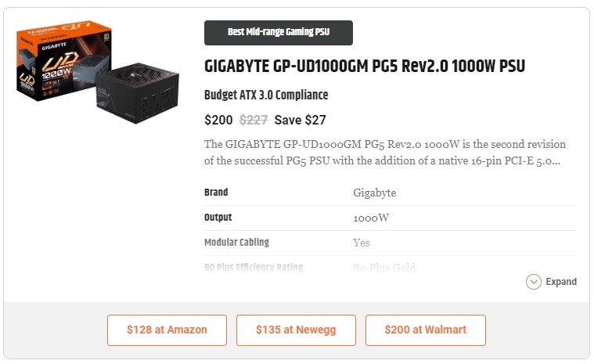
Task: Open the GIGABYTE GP-UD1000GM PG5 product title
Action: pyautogui.click(x=365, y=66)
